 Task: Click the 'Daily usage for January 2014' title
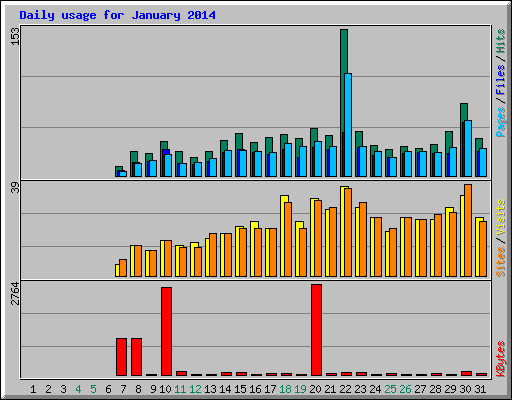pyautogui.click(x=117, y=15)
